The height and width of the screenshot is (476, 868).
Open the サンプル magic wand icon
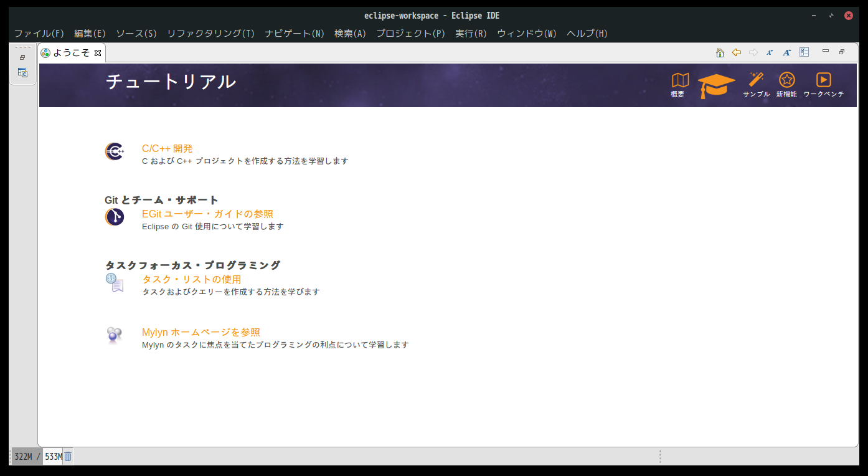[x=756, y=85]
